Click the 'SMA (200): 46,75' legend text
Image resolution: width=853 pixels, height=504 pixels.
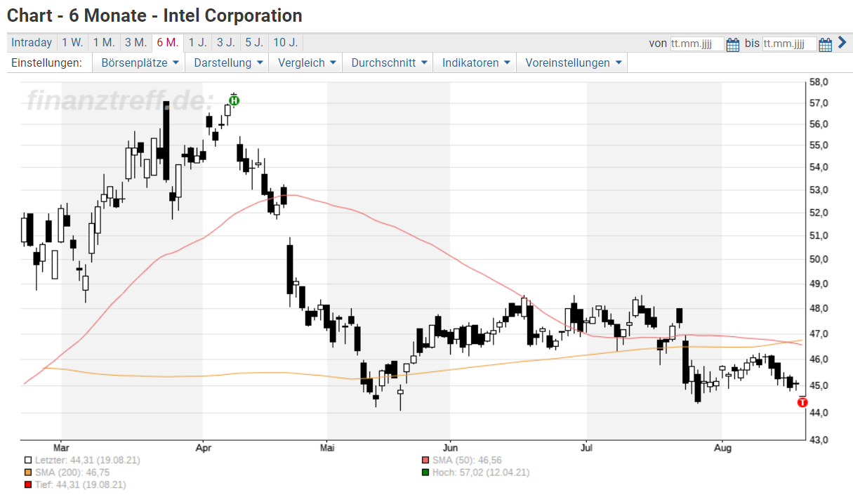point(74,473)
